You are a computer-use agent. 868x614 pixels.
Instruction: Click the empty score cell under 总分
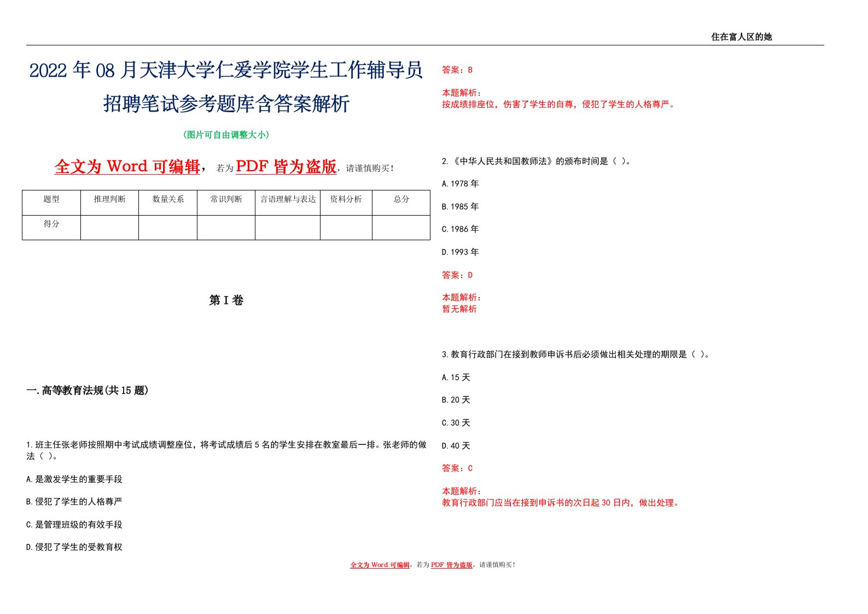coord(401,227)
